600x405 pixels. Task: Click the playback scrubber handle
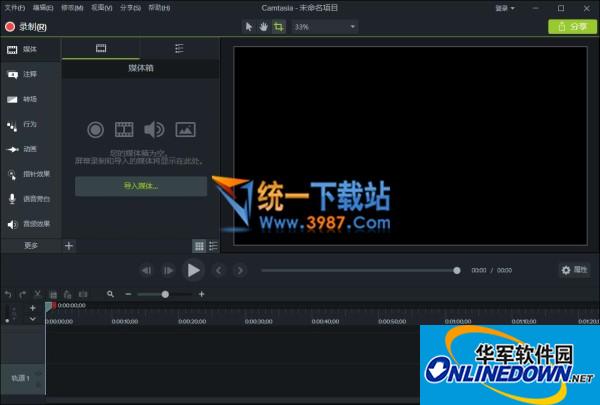click(x=457, y=271)
